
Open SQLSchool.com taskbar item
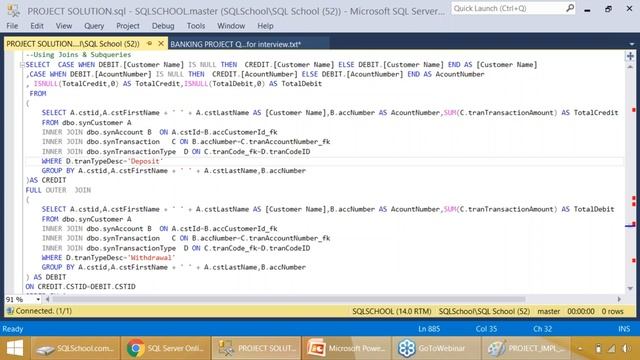coord(76,348)
